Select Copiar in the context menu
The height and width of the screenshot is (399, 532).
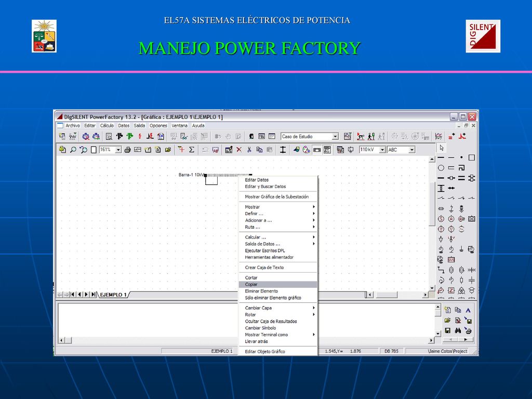tap(278, 284)
